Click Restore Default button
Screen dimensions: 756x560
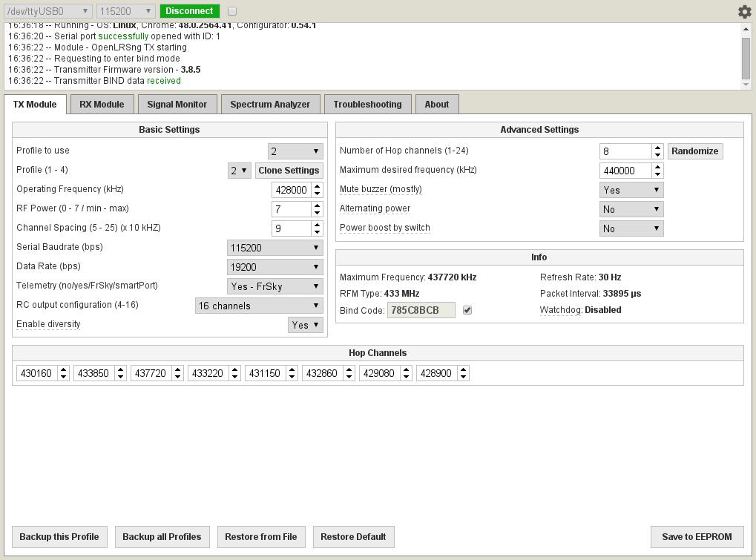353,537
